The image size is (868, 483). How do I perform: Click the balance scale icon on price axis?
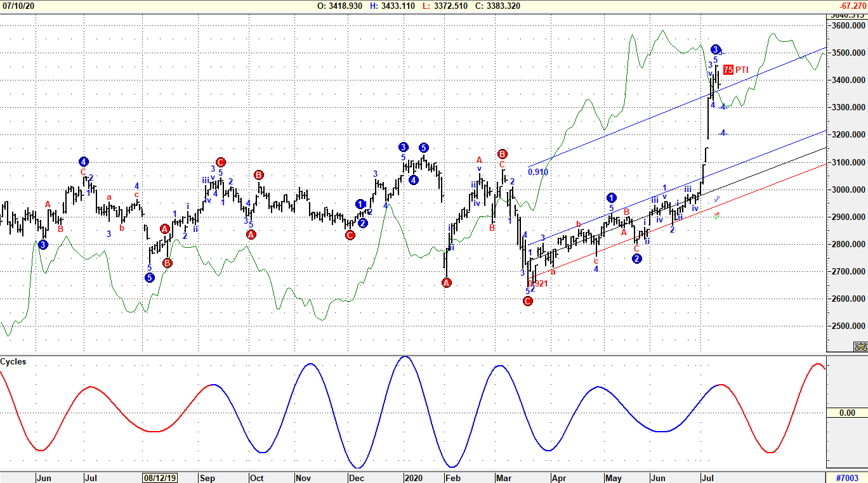click(860, 347)
